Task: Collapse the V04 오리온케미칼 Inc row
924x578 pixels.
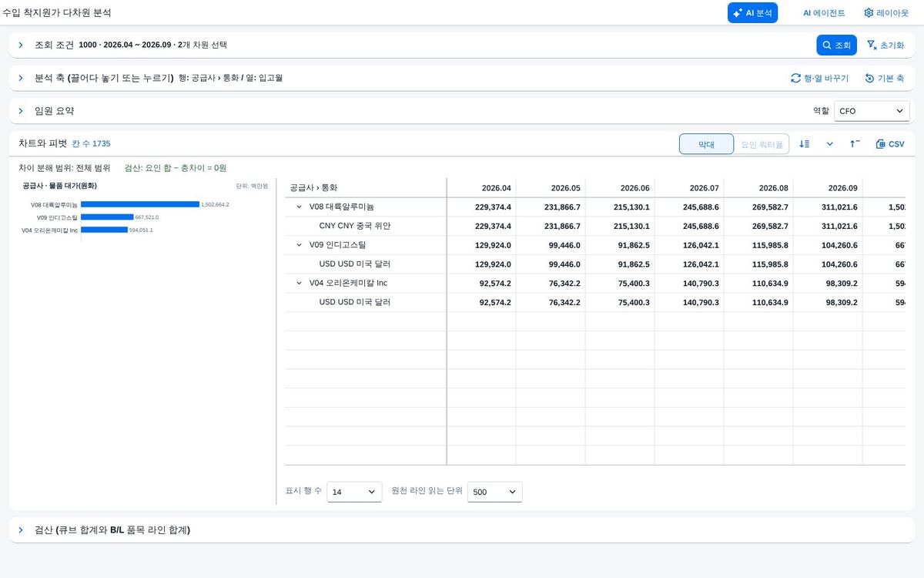Action: (299, 284)
